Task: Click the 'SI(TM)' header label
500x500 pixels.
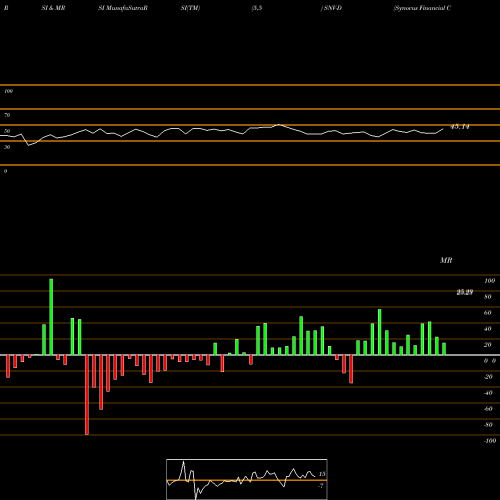Action: click(190, 8)
